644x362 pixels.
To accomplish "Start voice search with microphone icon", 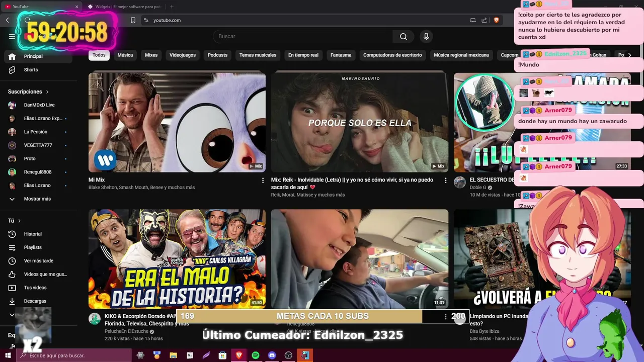I will (x=426, y=36).
